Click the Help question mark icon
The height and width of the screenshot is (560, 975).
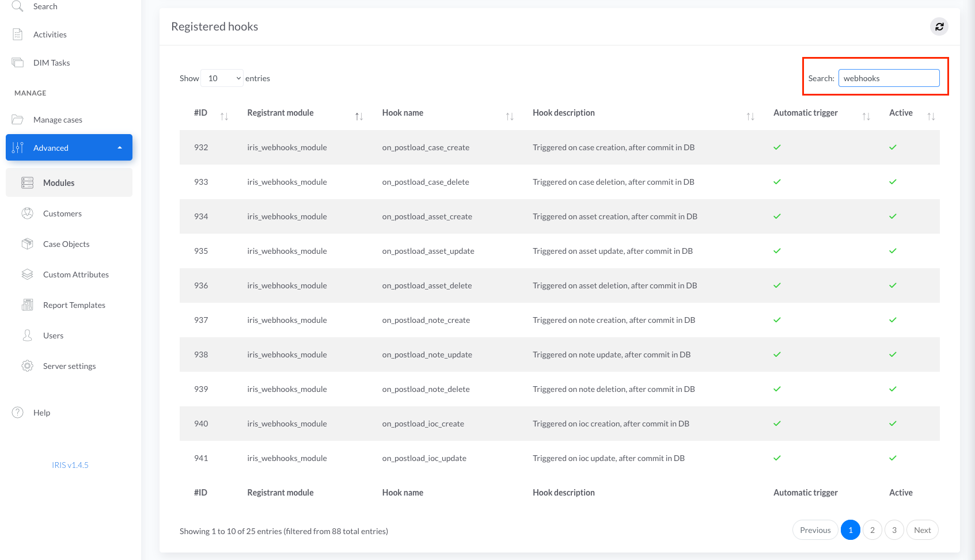(x=18, y=413)
